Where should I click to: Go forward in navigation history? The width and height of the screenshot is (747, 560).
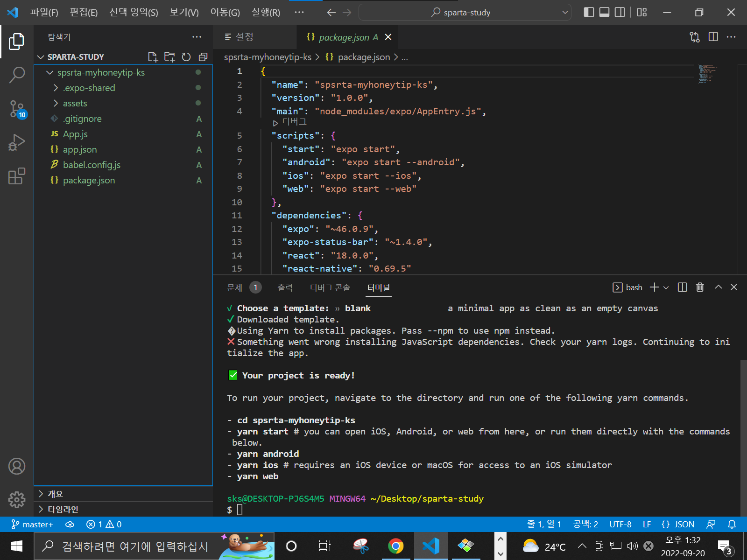347,13
